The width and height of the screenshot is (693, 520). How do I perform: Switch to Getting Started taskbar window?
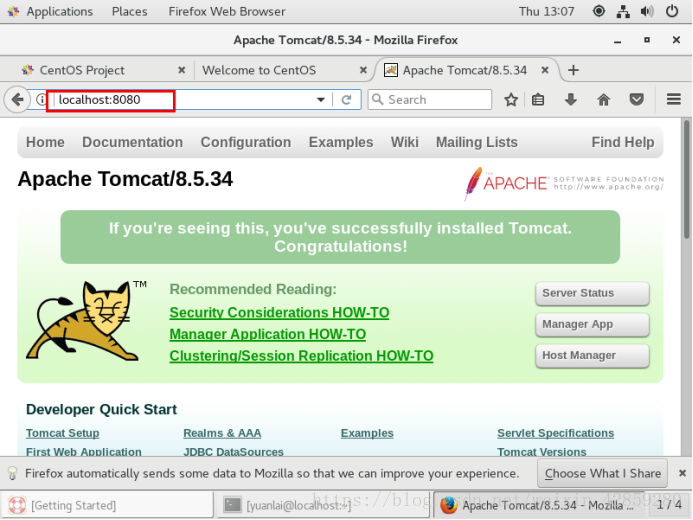(x=108, y=505)
